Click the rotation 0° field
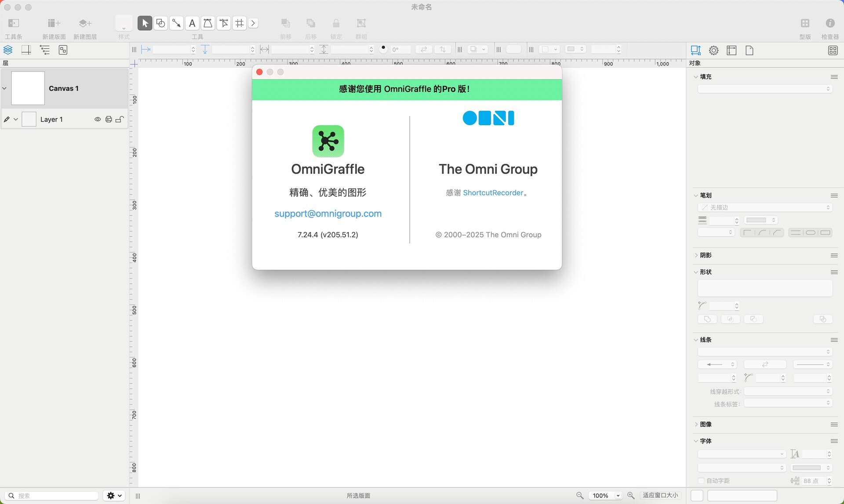Image resolution: width=844 pixels, height=504 pixels. (x=400, y=49)
